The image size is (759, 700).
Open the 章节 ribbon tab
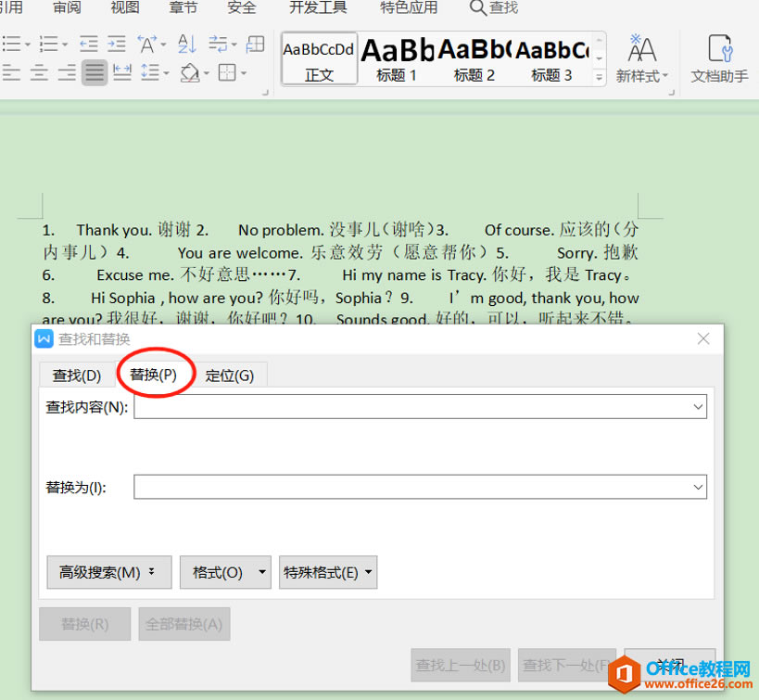183,7
